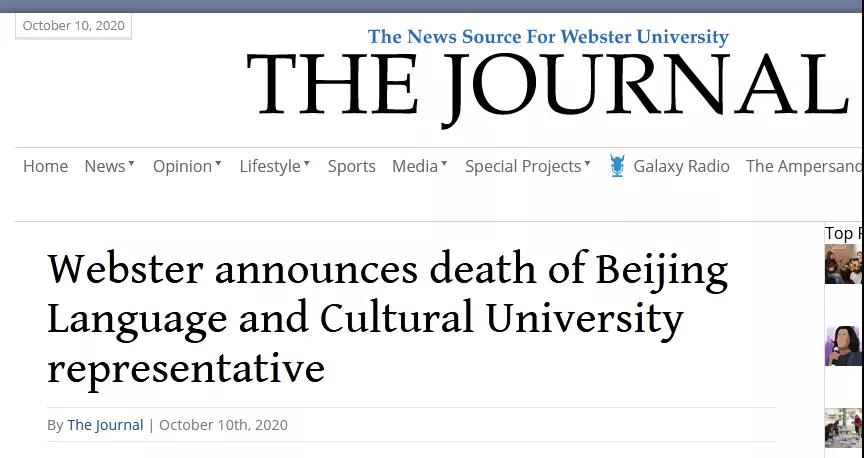The height and width of the screenshot is (458, 864).
Task: Open the Opinion menu
Action: pyautogui.click(x=182, y=166)
